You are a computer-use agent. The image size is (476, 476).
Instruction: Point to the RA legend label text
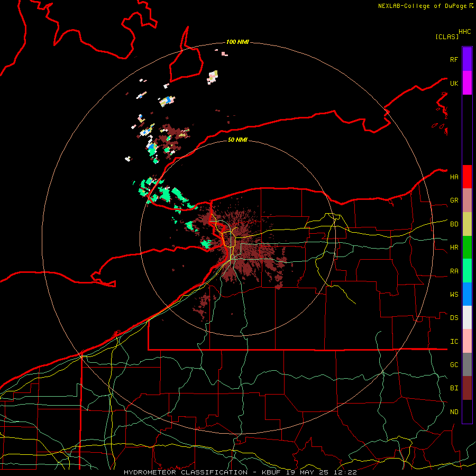(454, 271)
